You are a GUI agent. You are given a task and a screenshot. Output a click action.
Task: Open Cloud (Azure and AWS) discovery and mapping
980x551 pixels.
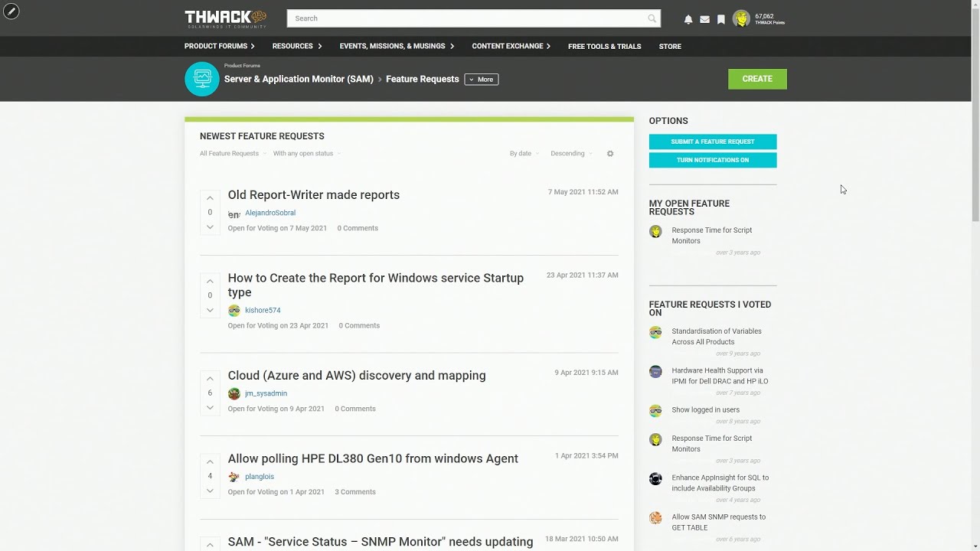point(357,376)
